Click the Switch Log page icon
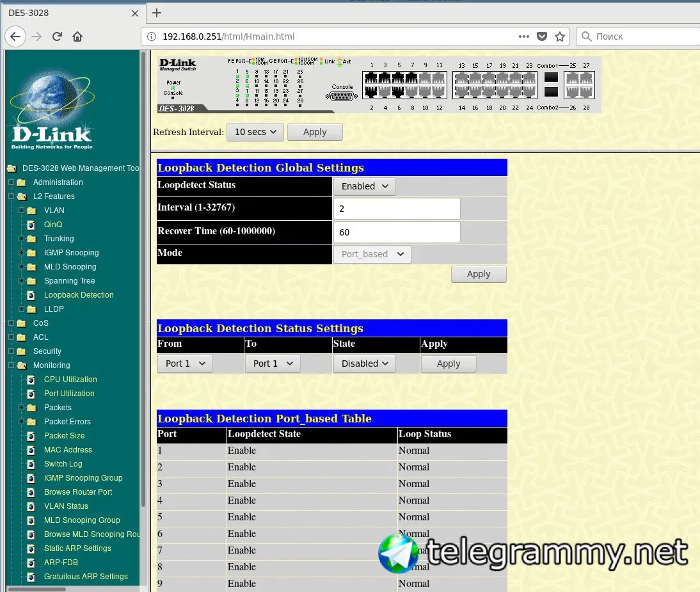Image resolution: width=700 pixels, height=592 pixels. click(31, 464)
